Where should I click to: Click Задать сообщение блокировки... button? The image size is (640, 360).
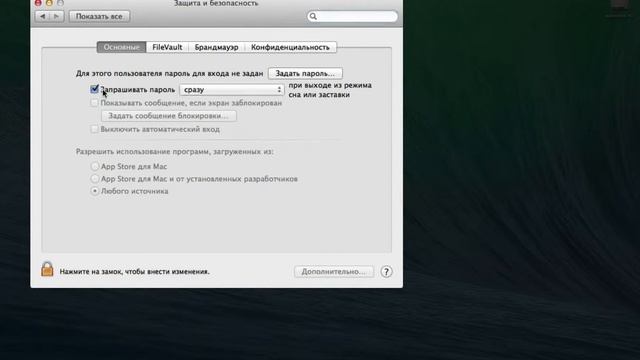(169, 116)
